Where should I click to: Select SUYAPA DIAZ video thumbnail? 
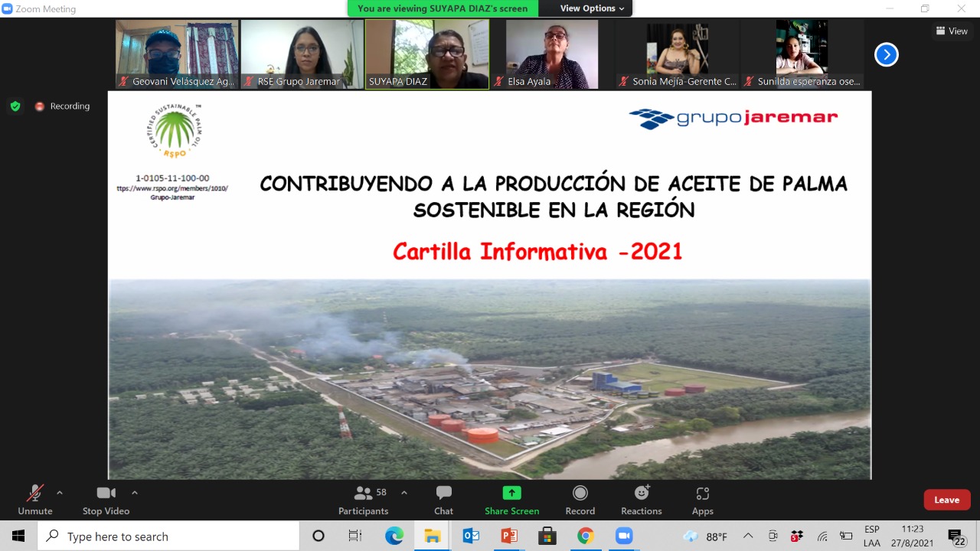pos(426,54)
